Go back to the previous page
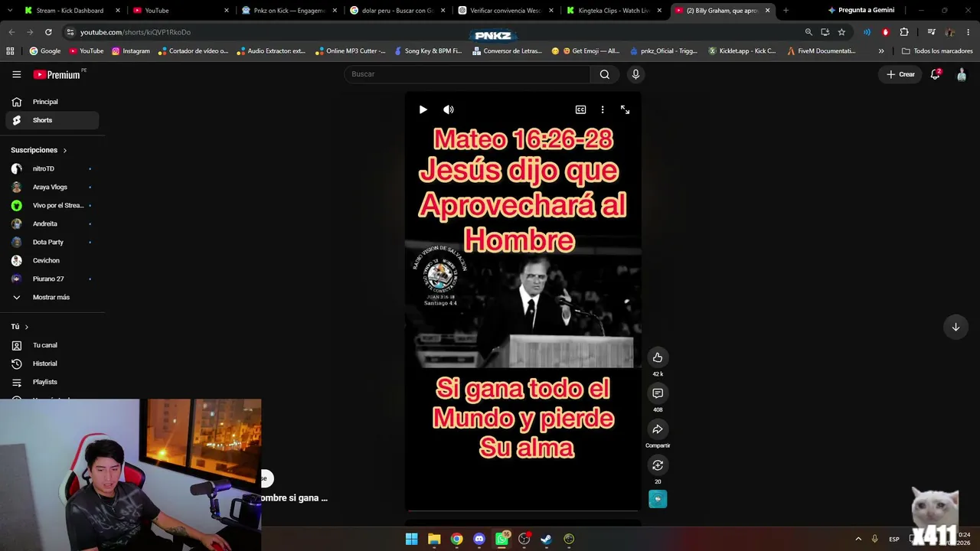This screenshot has height=551, width=980. click(x=11, y=32)
